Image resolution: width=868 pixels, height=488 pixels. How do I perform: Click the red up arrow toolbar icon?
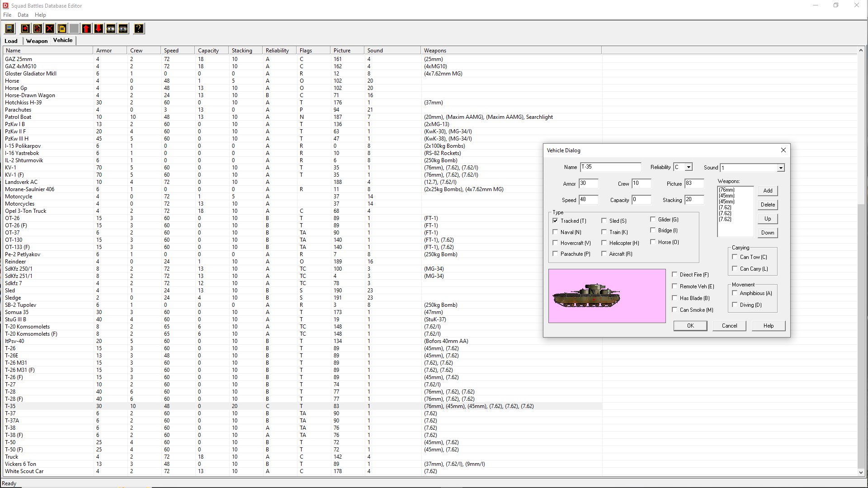click(86, 28)
